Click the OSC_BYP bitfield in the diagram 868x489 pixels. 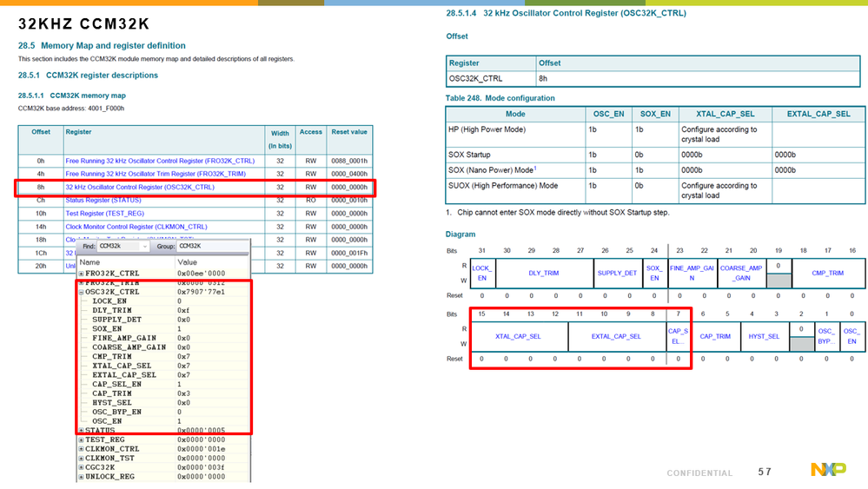[826, 336]
